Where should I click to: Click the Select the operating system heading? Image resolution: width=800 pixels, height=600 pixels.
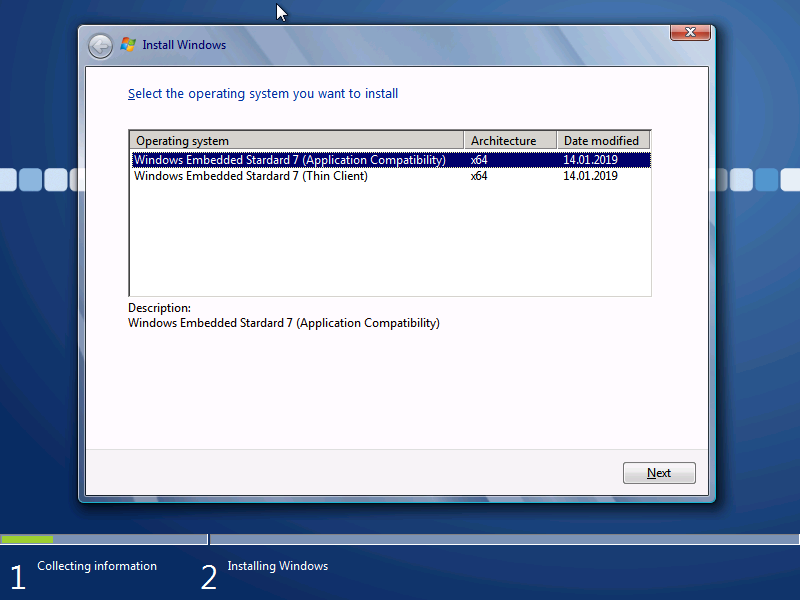click(x=263, y=94)
